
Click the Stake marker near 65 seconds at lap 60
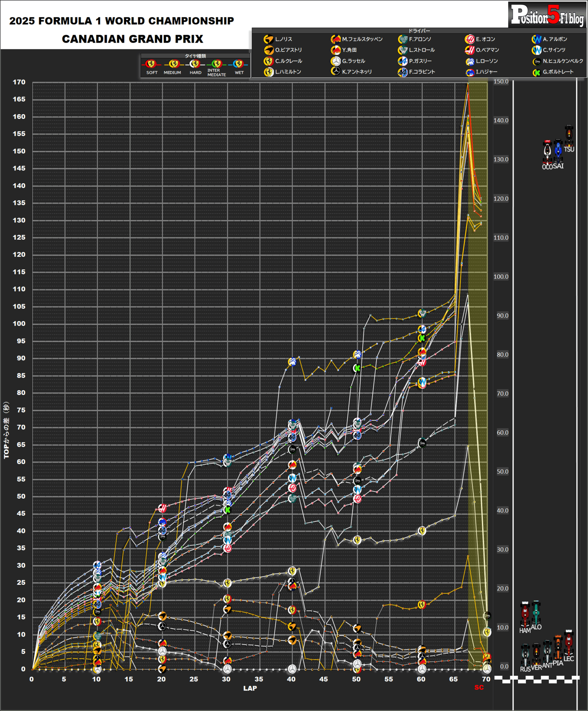(422, 443)
